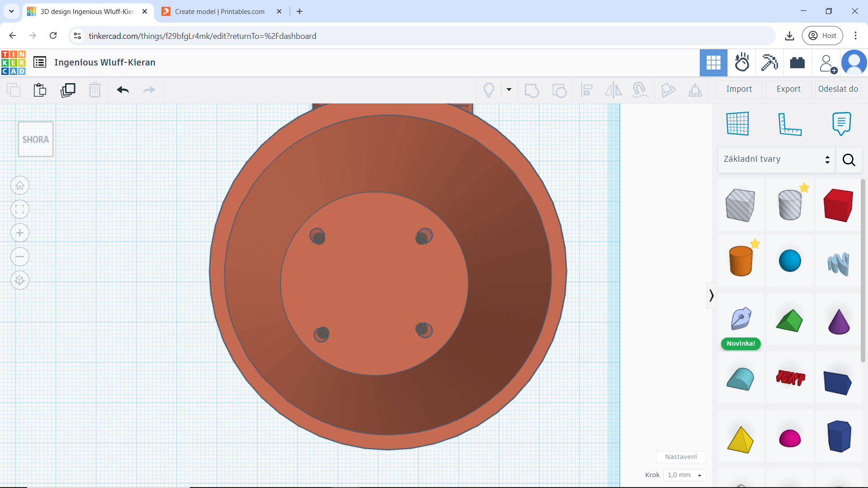This screenshot has height=488, width=868.
Task: Select the 3D design grid view
Action: pyautogui.click(x=713, y=62)
